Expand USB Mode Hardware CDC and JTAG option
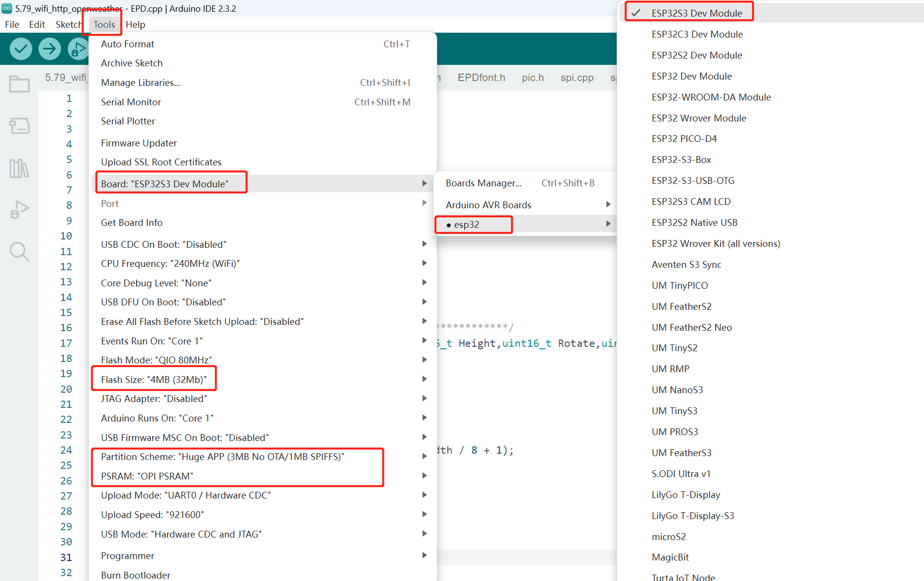 (x=262, y=534)
